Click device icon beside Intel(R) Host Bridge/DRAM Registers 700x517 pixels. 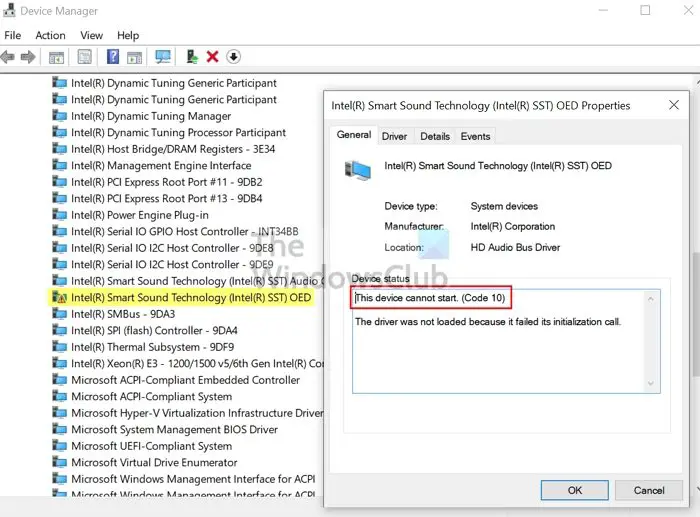[x=59, y=149]
